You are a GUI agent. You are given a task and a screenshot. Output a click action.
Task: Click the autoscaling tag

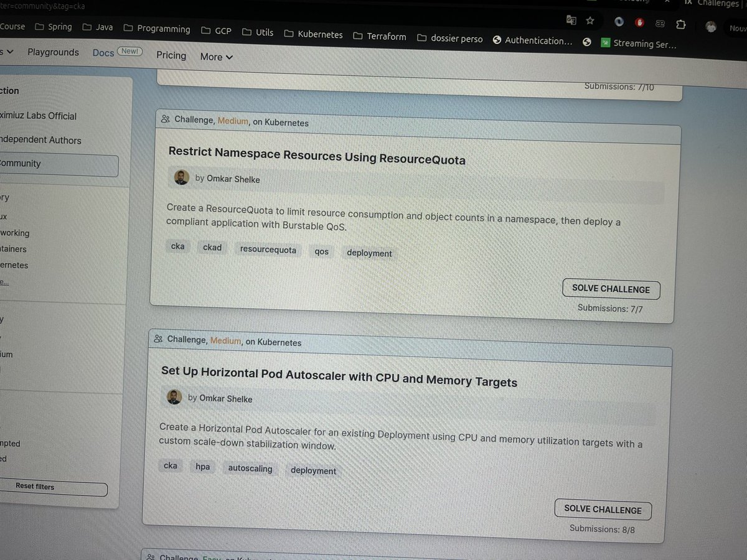pyautogui.click(x=250, y=469)
